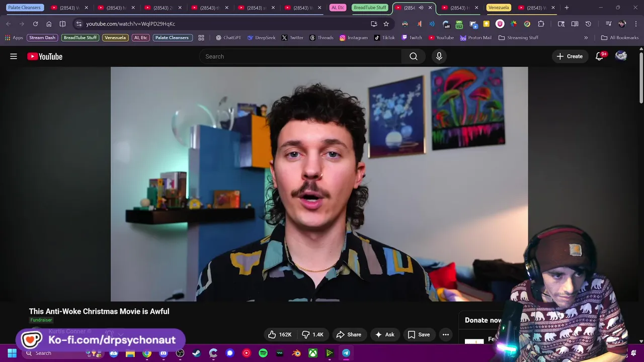This screenshot has width=644, height=362.
Task: Open the three-dot more actions menu under video
Action: 445,334
